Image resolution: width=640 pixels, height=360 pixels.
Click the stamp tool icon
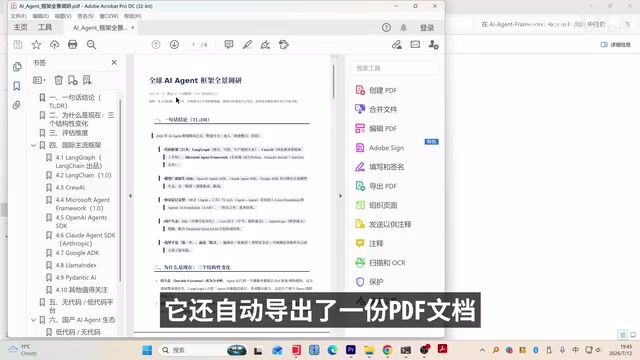click(284, 44)
